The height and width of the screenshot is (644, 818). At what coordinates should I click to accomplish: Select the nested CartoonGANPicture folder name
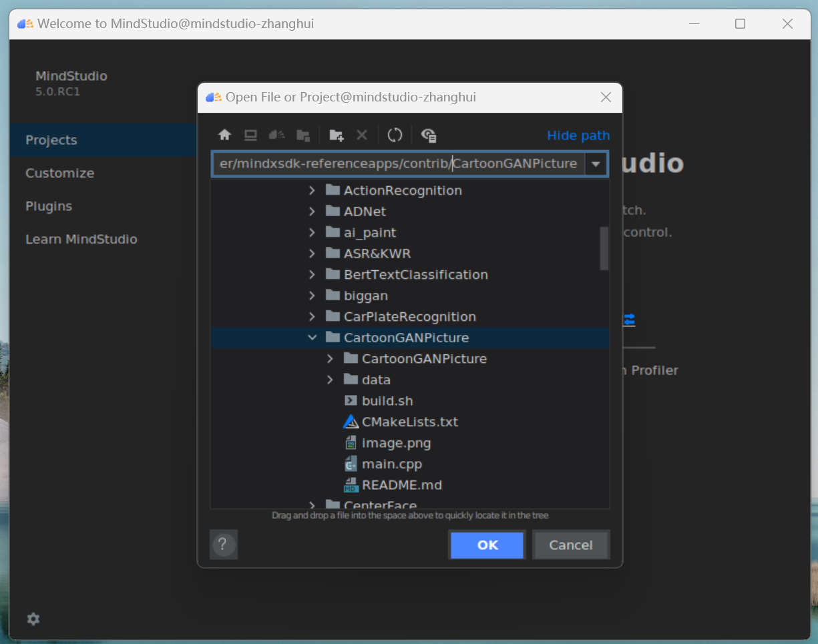point(424,358)
